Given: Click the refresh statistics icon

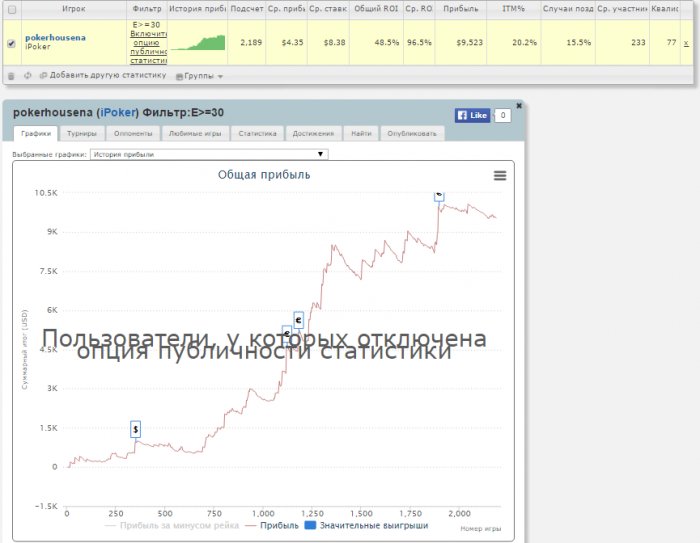Looking at the screenshot, I should 28,75.
